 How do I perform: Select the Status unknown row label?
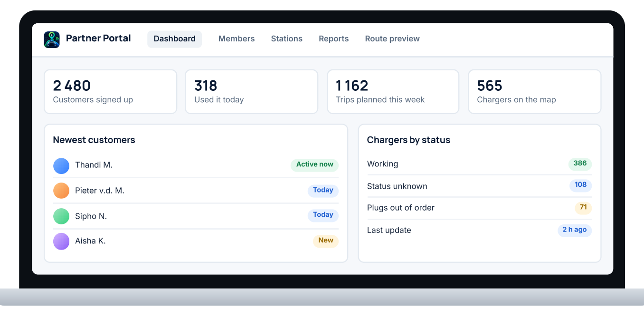(397, 186)
